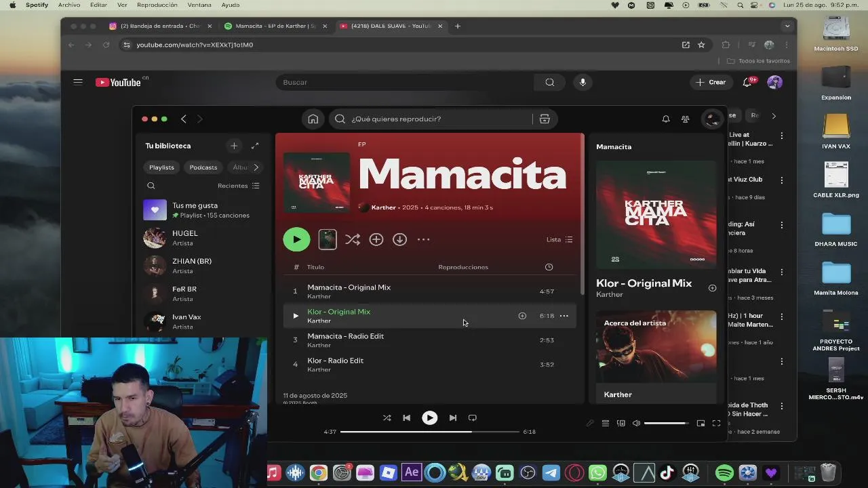
Task: Open the YouTube hamburger guide menu
Action: click(78, 82)
